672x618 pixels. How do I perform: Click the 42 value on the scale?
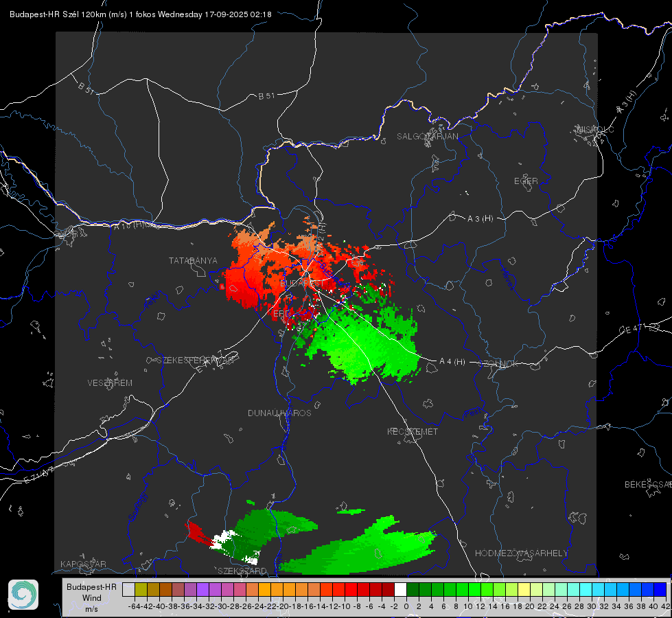coord(665,606)
